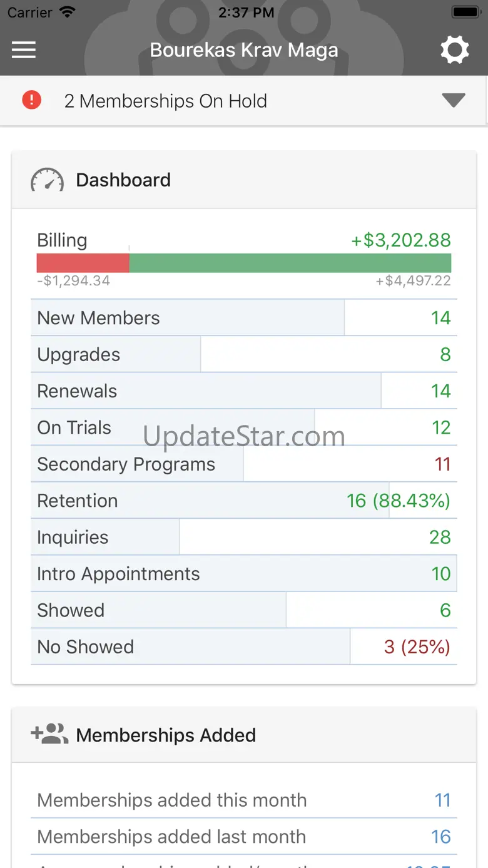Screen dimensions: 488x868
Task: Open the New Members row
Action: [244, 318]
